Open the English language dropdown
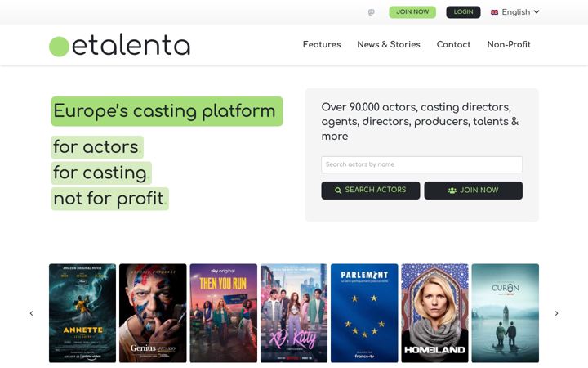 pyautogui.click(x=515, y=12)
